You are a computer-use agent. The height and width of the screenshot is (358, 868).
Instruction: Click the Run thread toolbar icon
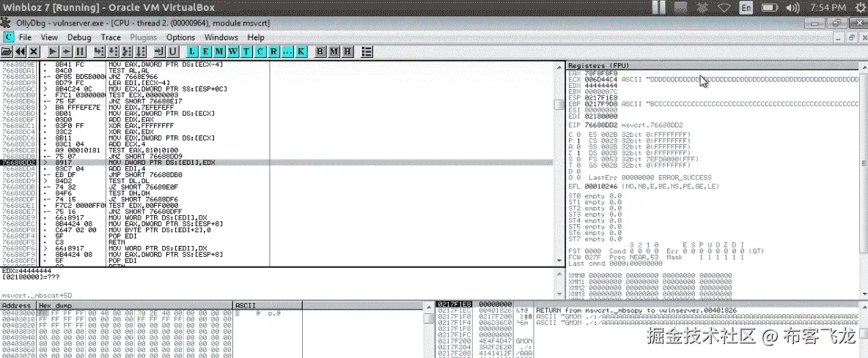pos(67,51)
